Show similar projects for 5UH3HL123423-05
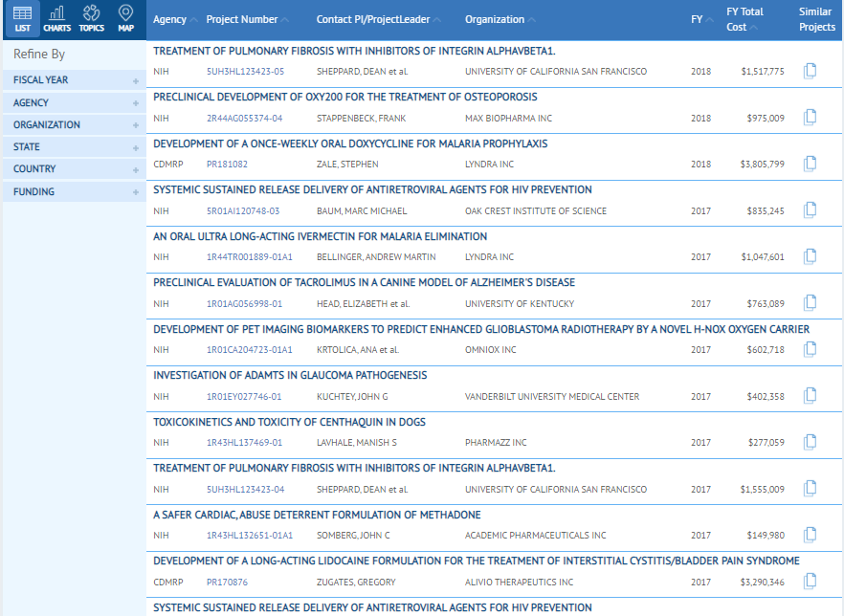This screenshot has height=616, width=844. [x=810, y=71]
